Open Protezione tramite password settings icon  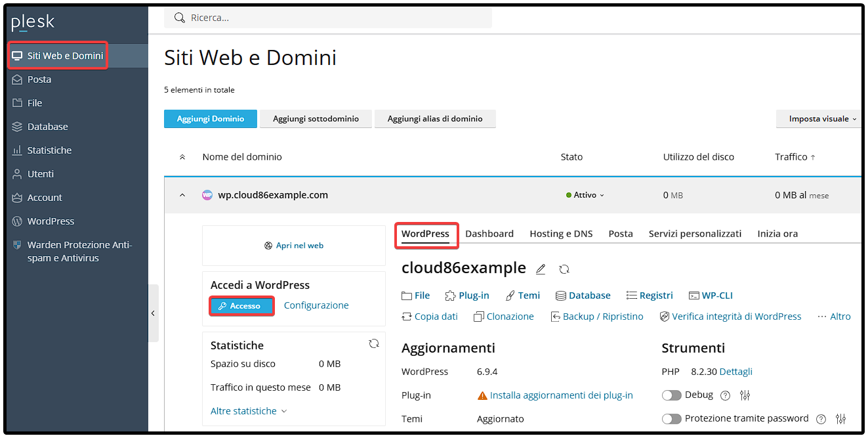point(841,419)
